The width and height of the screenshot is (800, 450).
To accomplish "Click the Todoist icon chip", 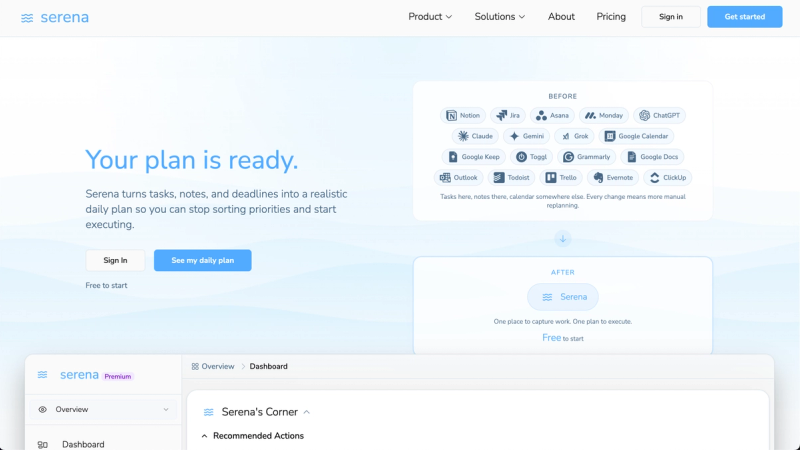I will (x=511, y=178).
